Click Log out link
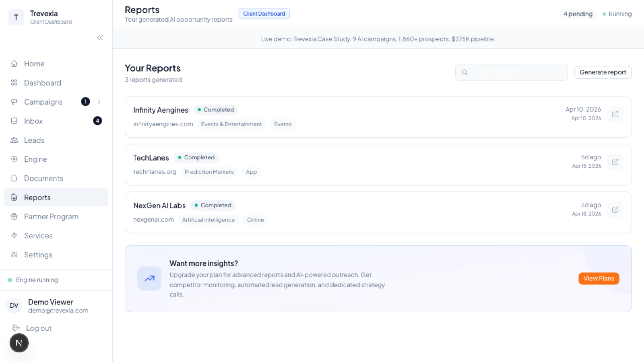 (39, 328)
